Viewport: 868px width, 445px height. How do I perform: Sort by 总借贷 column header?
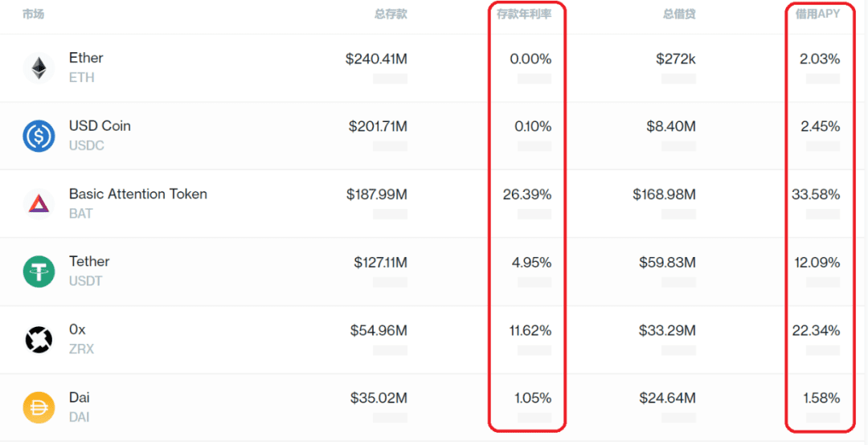[x=679, y=14]
